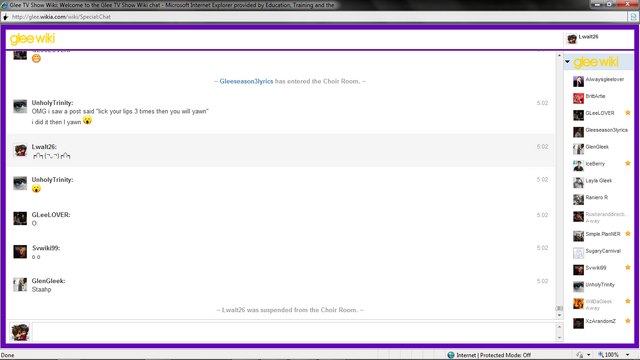
Task: Click the browser address bar URL
Action: [x=61, y=17]
